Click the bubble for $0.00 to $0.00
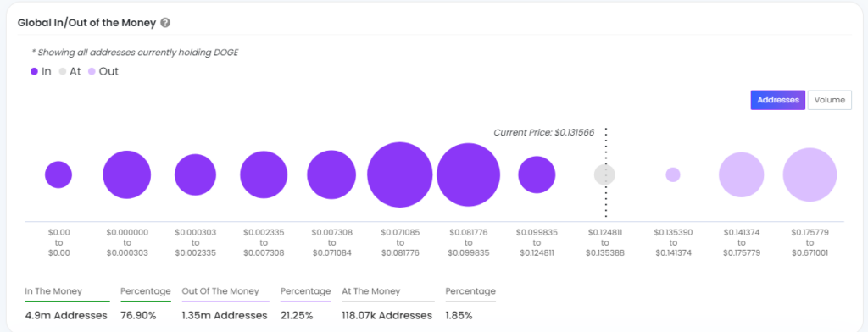Screen dimensions: 868x332 [58, 174]
